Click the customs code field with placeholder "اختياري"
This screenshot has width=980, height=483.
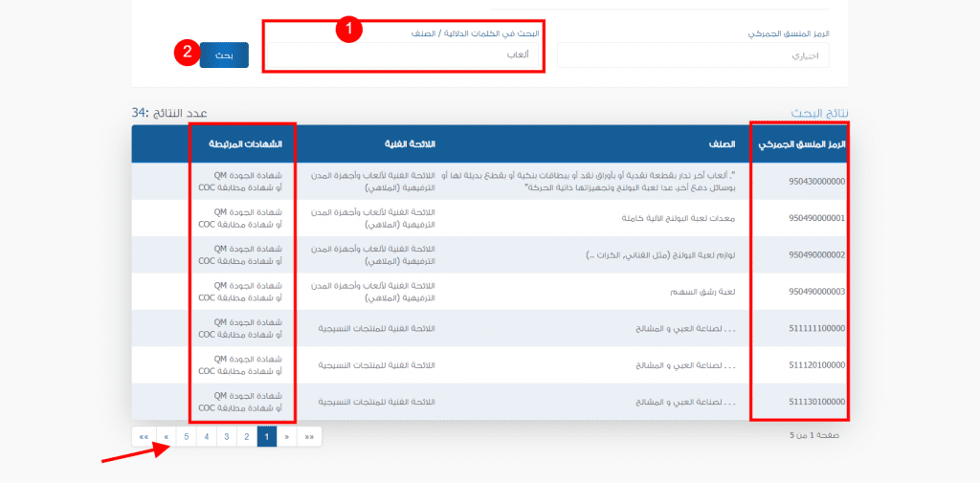pos(693,55)
